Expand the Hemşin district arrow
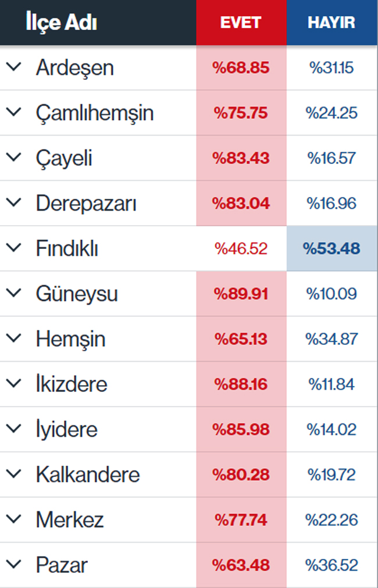This screenshot has width=378, height=588. (13, 338)
